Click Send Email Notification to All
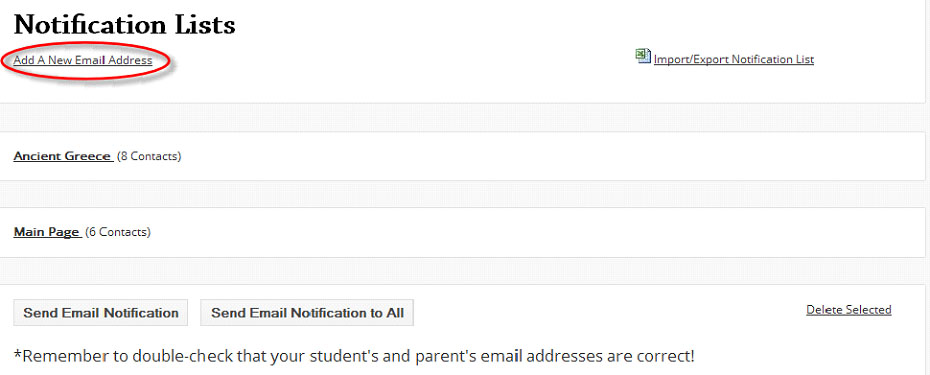This screenshot has width=930, height=375. 307,313
